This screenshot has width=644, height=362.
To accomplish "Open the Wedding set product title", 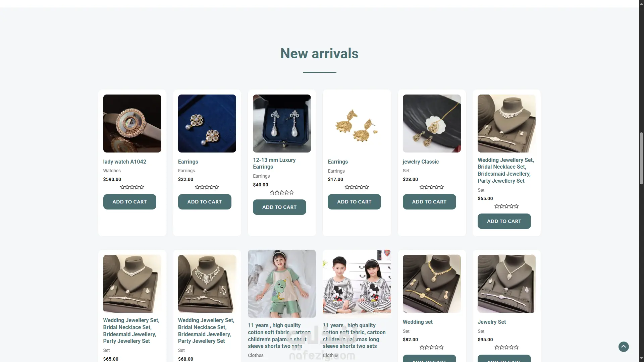I will (x=418, y=322).
